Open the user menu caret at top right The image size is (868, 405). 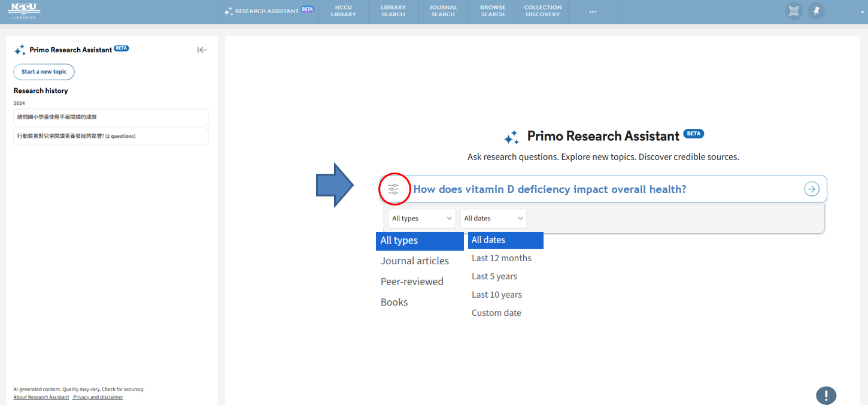click(863, 12)
